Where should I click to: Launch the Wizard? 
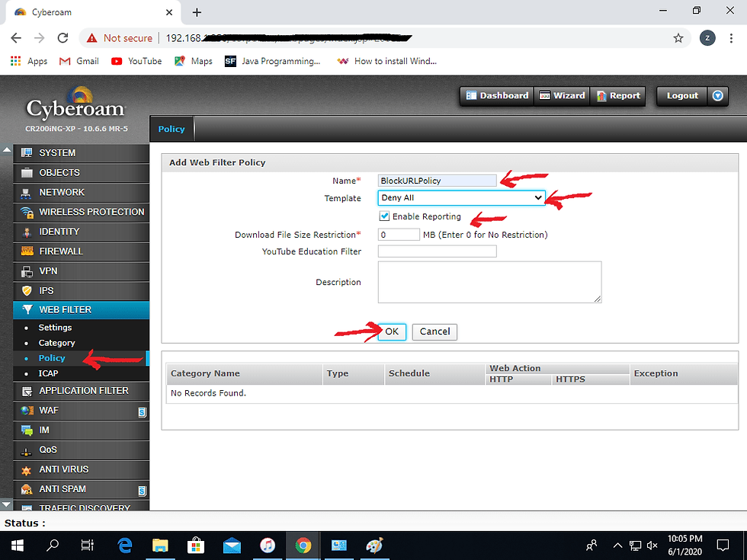(x=562, y=96)
